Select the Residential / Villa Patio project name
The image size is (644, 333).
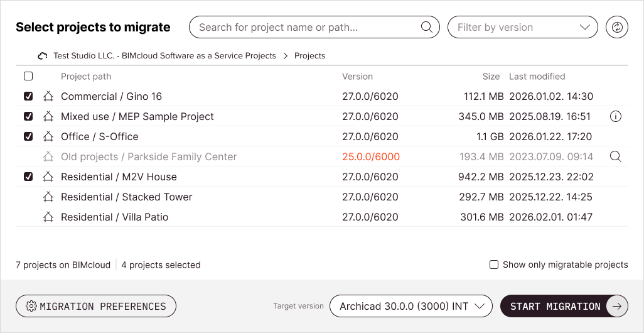tap(115, 217)
